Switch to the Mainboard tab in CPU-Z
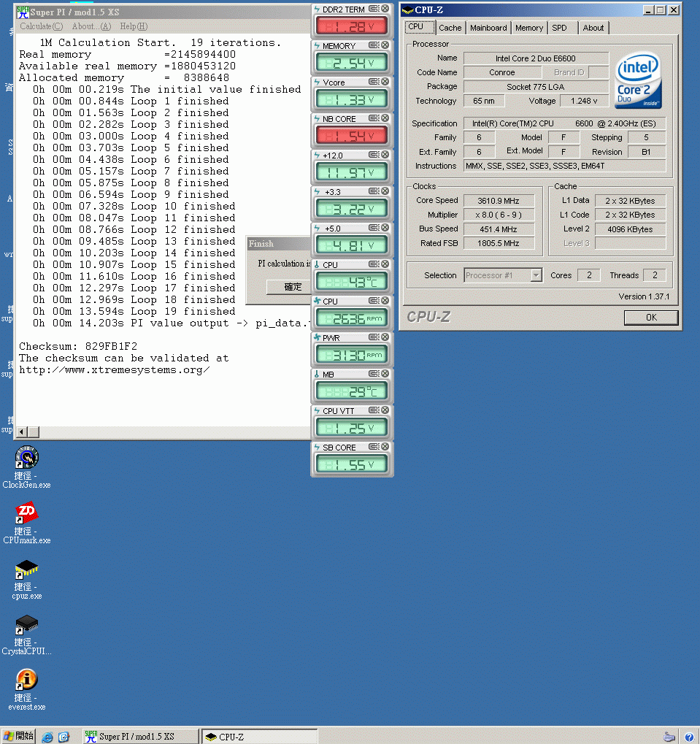Screen dimensions: 700x744 (488, 28)
